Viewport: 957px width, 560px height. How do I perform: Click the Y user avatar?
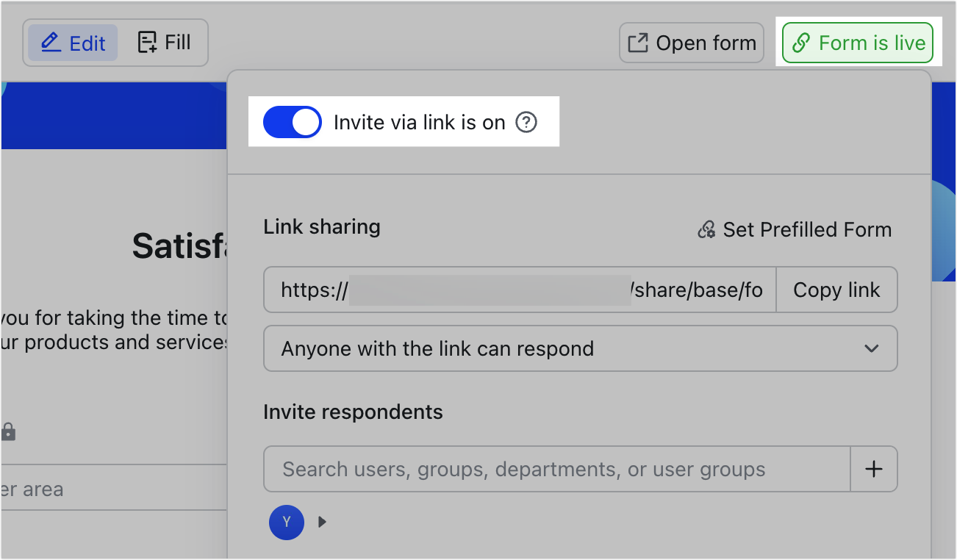pos(287,522)
